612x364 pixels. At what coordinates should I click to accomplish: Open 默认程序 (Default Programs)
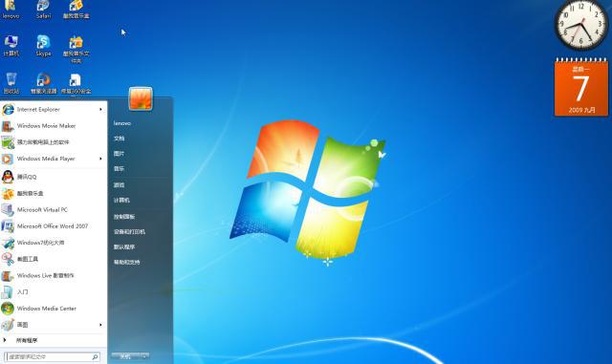click(x=124, y=246)
